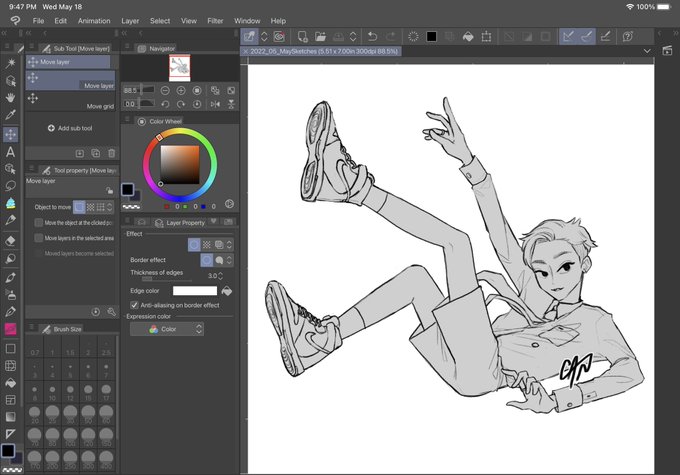
Task: Toggle Snap to Ruler in command bar
Action: 568,37
